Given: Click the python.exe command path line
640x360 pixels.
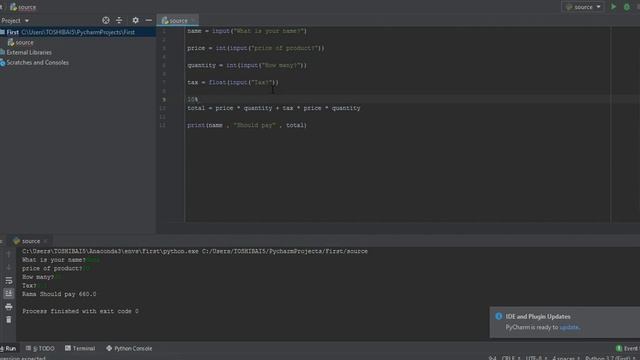Looking at the screenshot, I should coord(195,251).
